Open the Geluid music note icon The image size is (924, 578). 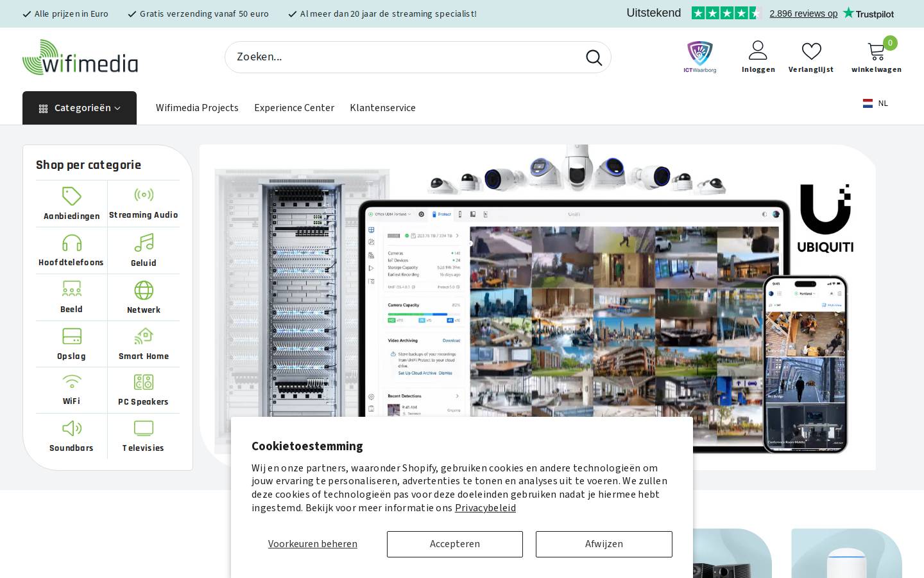[144, 243]
